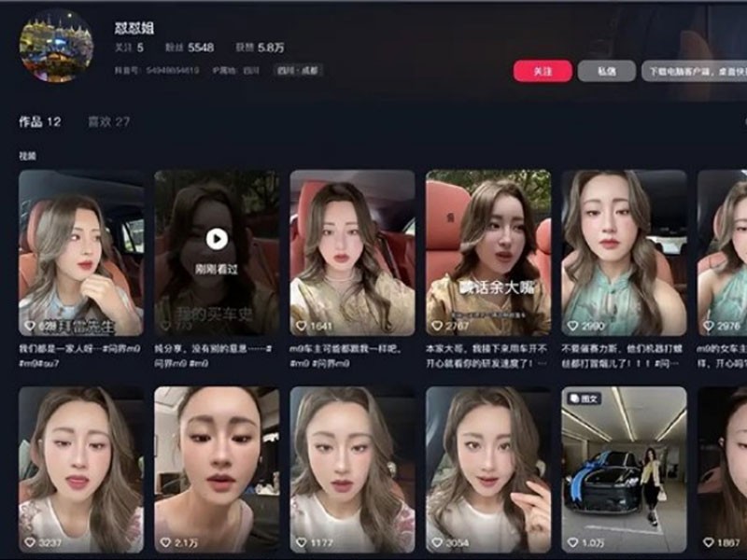747x560 pixels.
Task: Click the play icon on the 刚刚看过 video
Action: 217,239
